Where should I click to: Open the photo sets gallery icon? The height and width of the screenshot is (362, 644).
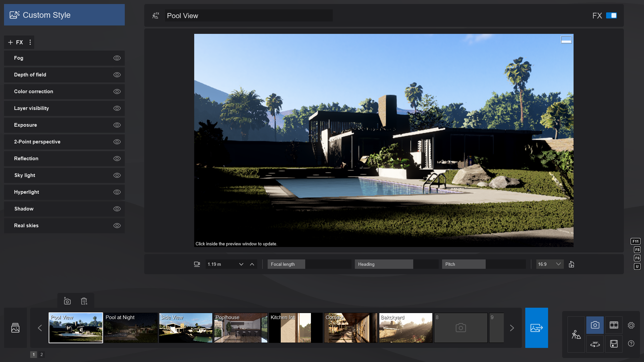click(15, 328)
